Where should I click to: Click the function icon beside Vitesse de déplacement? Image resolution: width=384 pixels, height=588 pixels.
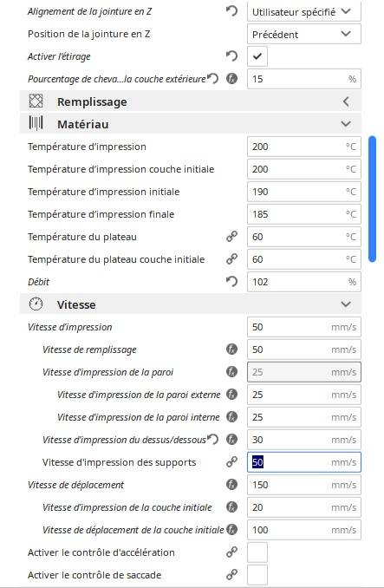click(x=232, y=485)
